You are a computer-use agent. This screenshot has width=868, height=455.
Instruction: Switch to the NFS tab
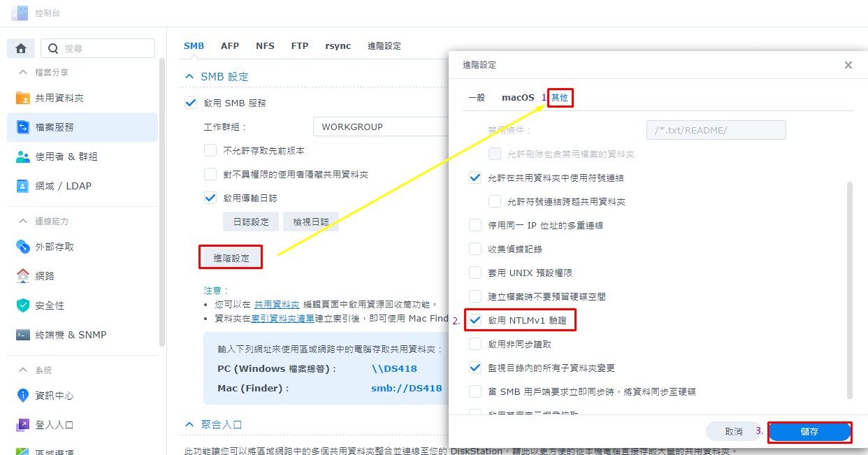[265, 46]
